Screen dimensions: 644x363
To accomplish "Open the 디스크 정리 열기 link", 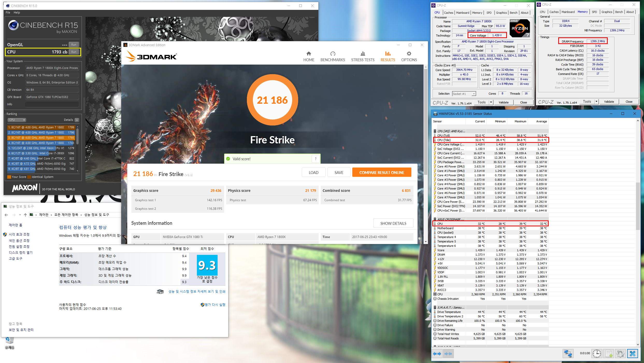I will [21, 253].
